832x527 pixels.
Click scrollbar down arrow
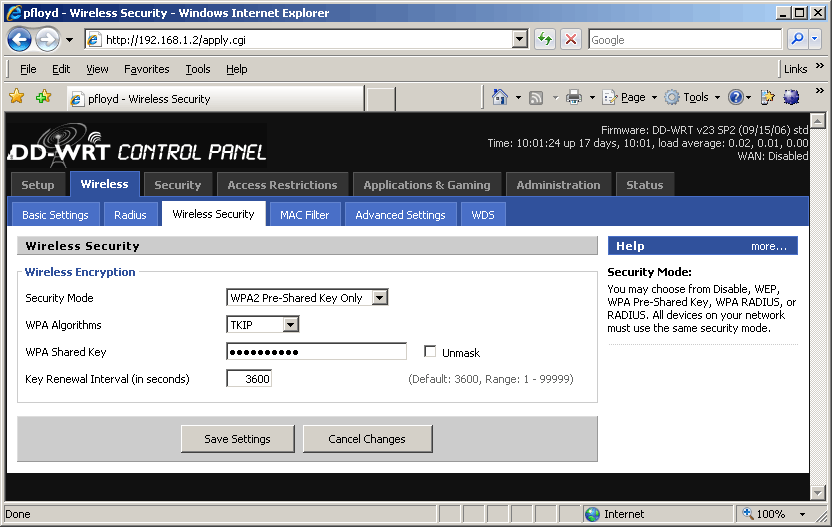[818, 493]
